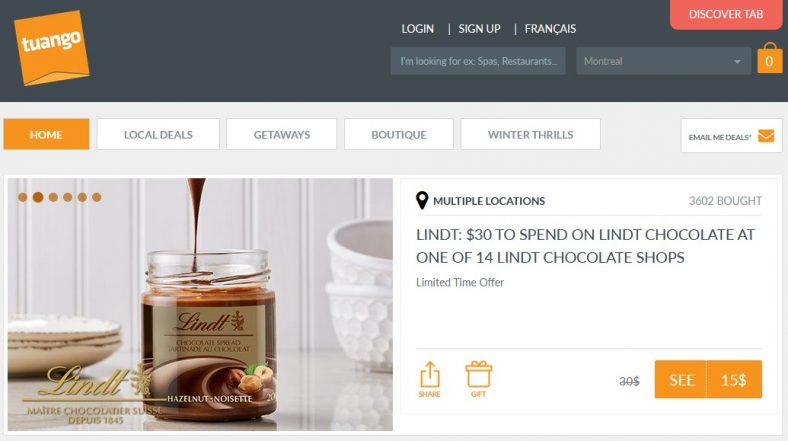Switch to the Getaways tab
This screenshot has height=441, width=788.
[281, 134]
